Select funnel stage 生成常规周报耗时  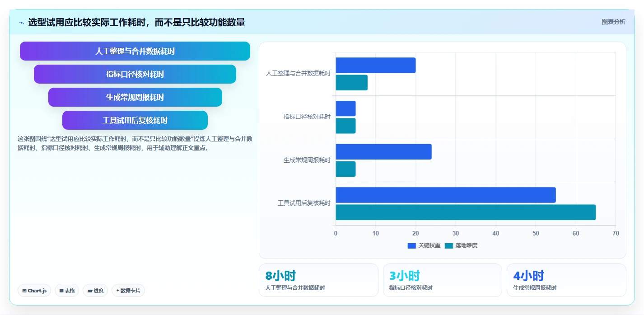(x=135, y=97)
